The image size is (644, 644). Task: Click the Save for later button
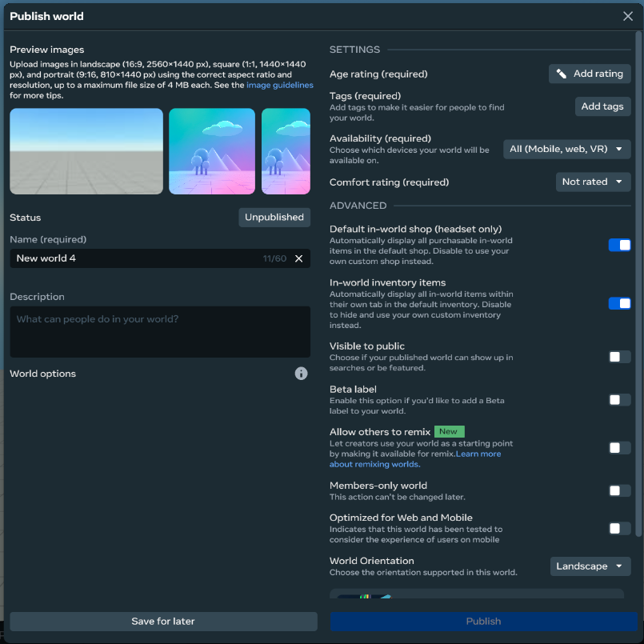pyautogui.click(x=163, y=621)
